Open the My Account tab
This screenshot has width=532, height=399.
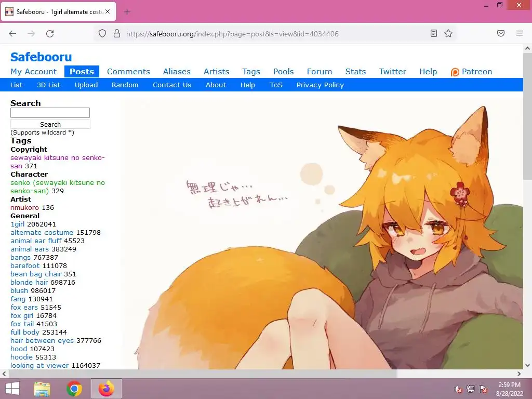(34, 72)
